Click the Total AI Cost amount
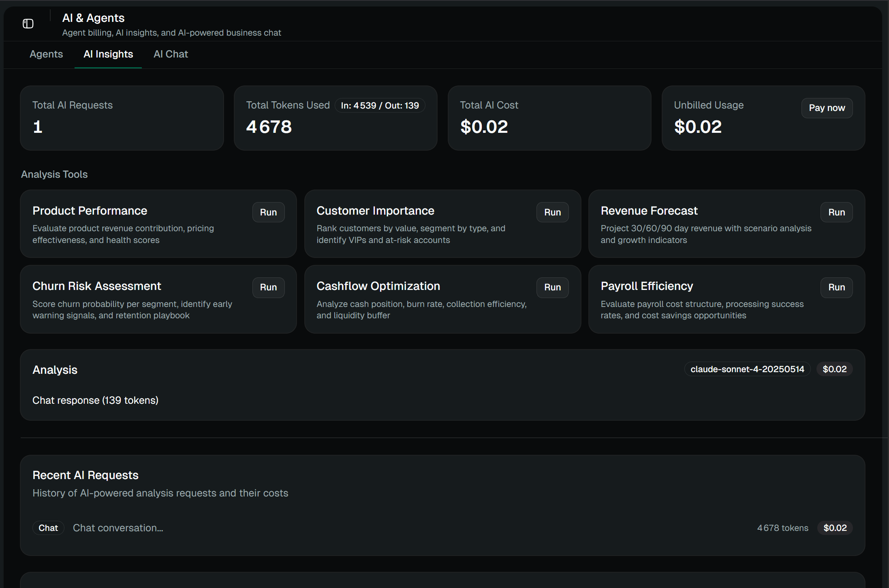 point(484,127)
